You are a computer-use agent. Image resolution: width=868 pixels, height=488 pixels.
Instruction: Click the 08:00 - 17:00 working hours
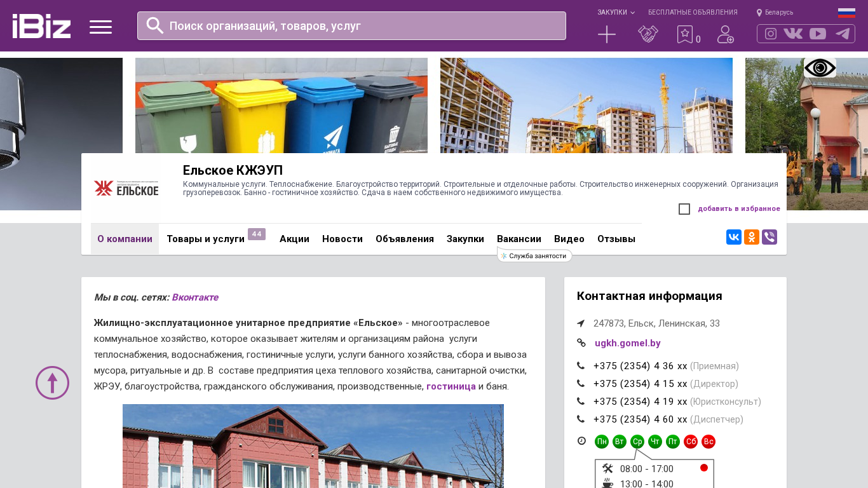tap(647, 469)
